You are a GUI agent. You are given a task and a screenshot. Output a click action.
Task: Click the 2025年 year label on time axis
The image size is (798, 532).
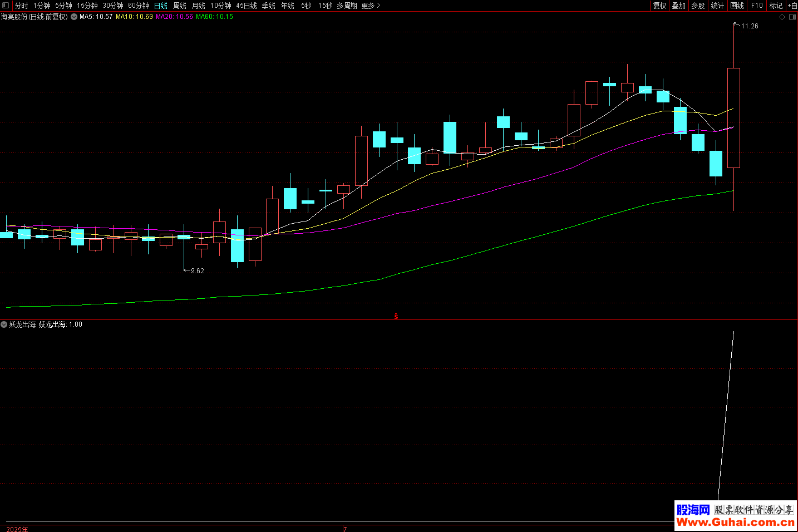pos(17,529)
